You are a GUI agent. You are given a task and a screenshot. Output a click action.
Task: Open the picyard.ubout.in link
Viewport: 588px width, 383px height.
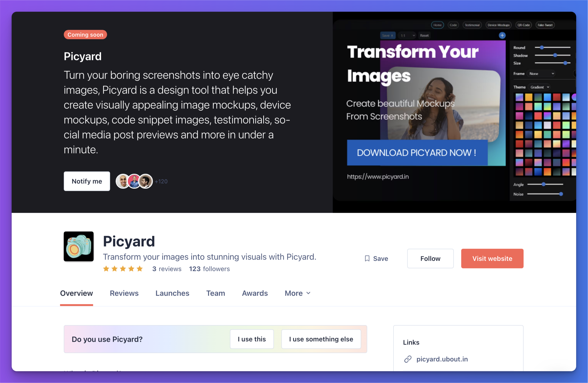tap(442, 359)
